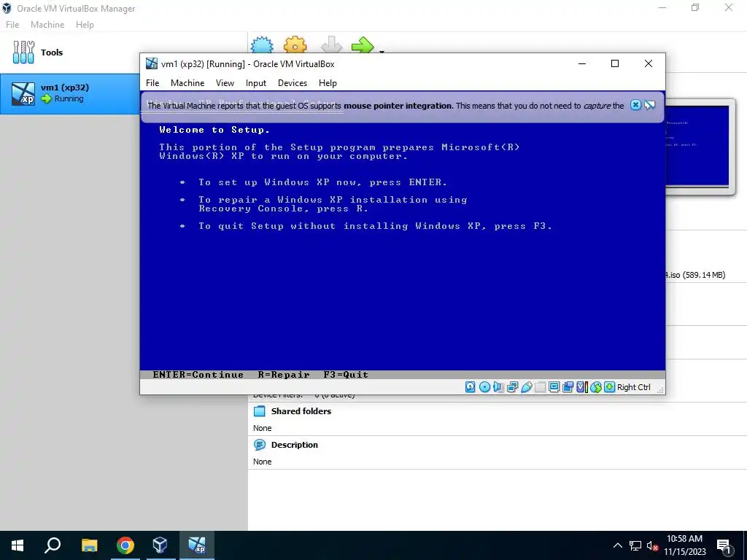Open File menu in VM window
Image resolution: width=747 pixels, height=560 pixels.
(x=152, y=83)
